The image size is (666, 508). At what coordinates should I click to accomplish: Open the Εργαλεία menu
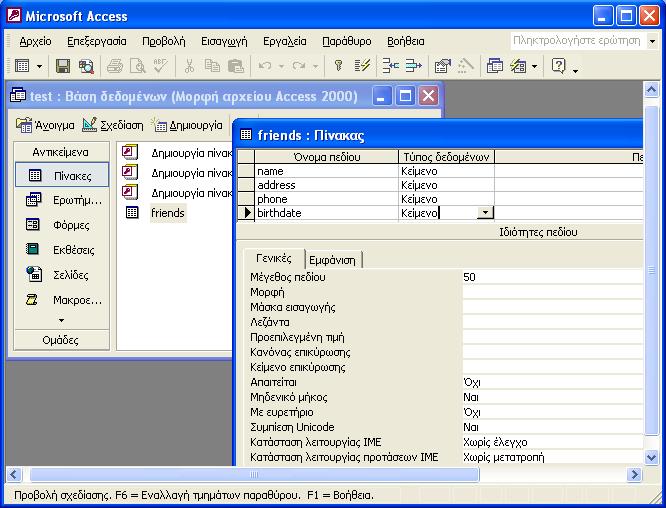(x=285, y=41)
